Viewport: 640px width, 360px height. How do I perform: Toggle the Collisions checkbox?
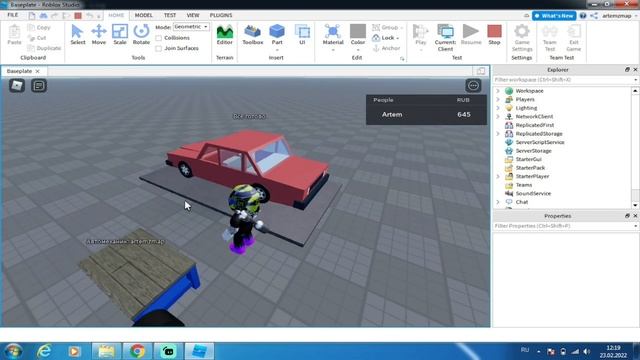point(158,38)
